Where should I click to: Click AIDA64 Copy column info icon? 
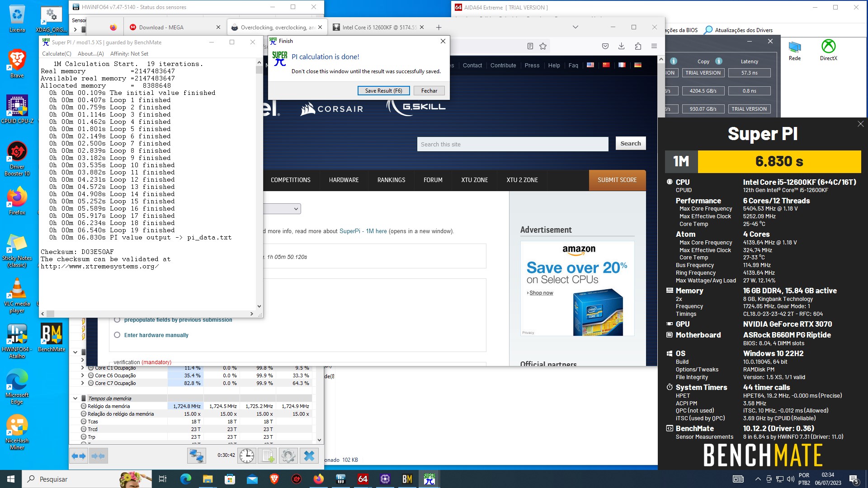coord(719,61)
